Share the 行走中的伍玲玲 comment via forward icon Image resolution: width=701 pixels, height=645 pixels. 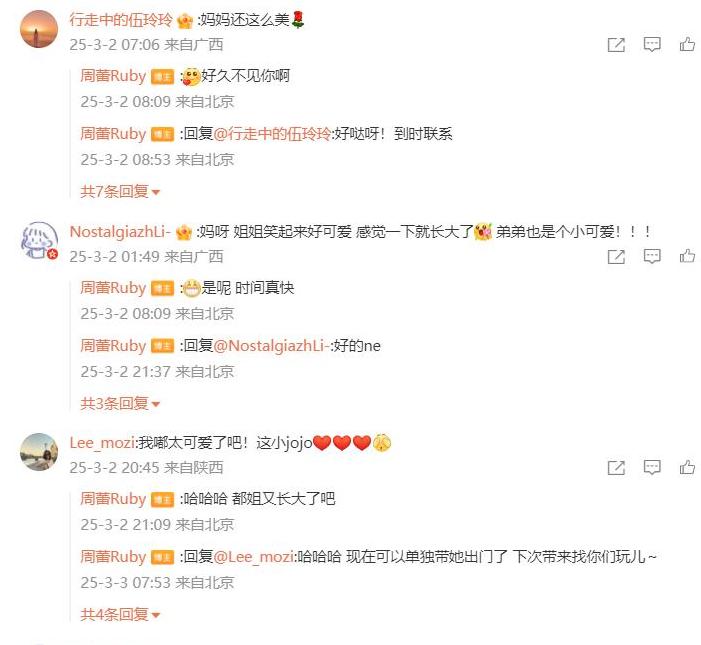coord(616,45)
